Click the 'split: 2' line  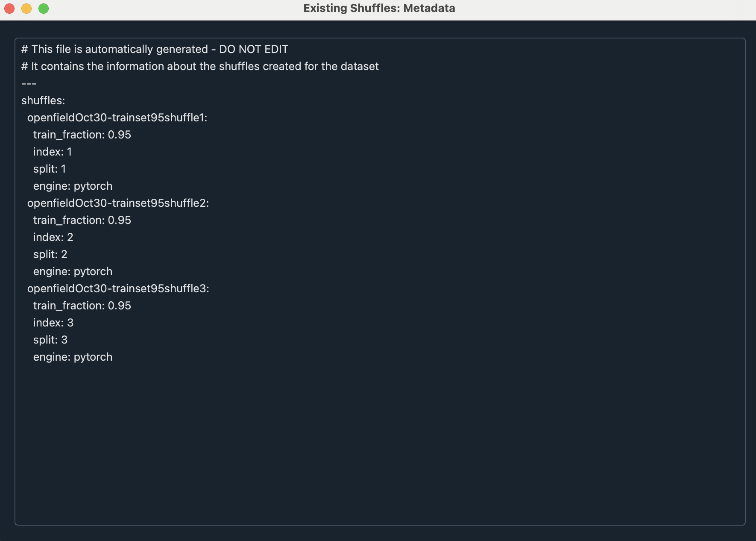[x=50, y=254]
